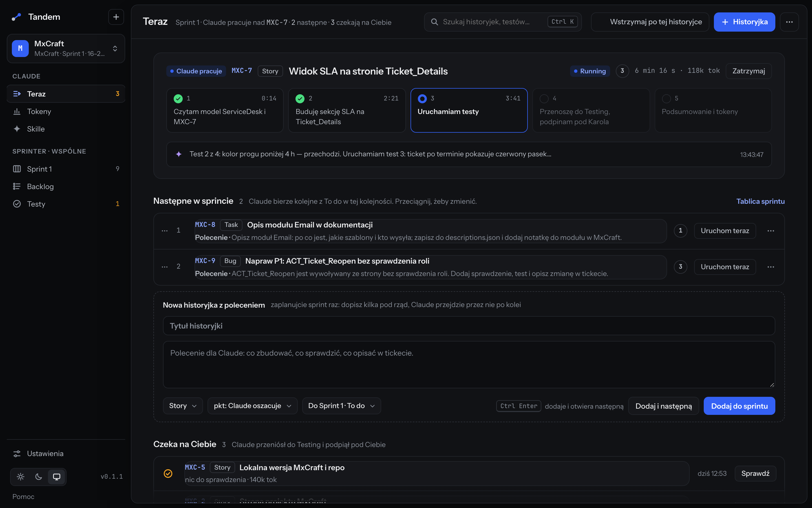This screenshot has width=812, height=508.
Task: Switch to dark theme moon icon
Action: coord(39,476)
